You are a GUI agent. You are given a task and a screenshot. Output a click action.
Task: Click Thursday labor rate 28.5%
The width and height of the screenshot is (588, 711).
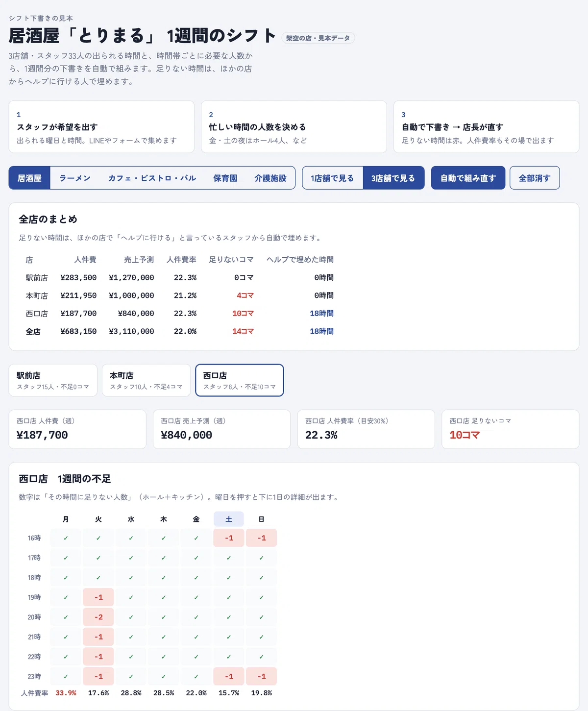click(164, 693)
